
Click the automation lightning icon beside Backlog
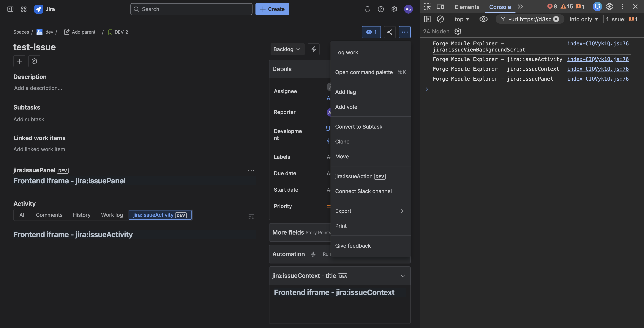tap(313, 49)
